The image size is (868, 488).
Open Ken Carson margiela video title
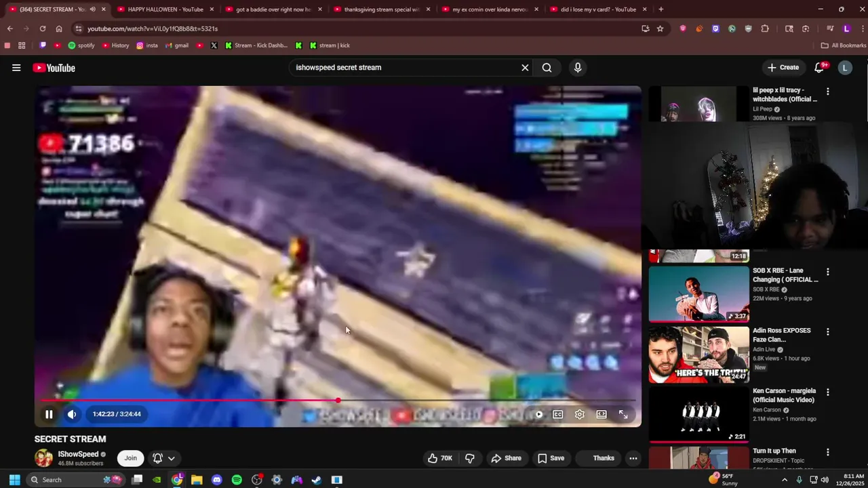[784, 395]
